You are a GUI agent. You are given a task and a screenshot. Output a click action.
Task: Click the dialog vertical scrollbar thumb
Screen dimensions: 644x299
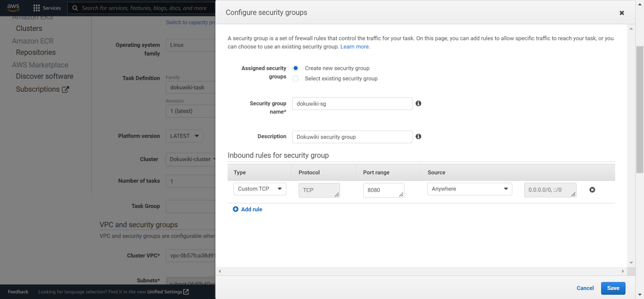(x=640, y=110)
